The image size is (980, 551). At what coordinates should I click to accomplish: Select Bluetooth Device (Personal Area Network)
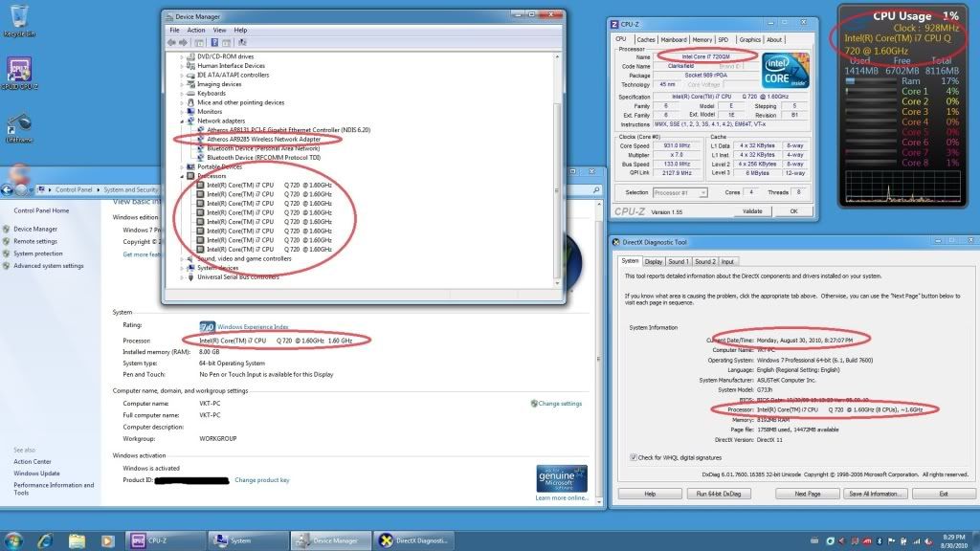263,148
